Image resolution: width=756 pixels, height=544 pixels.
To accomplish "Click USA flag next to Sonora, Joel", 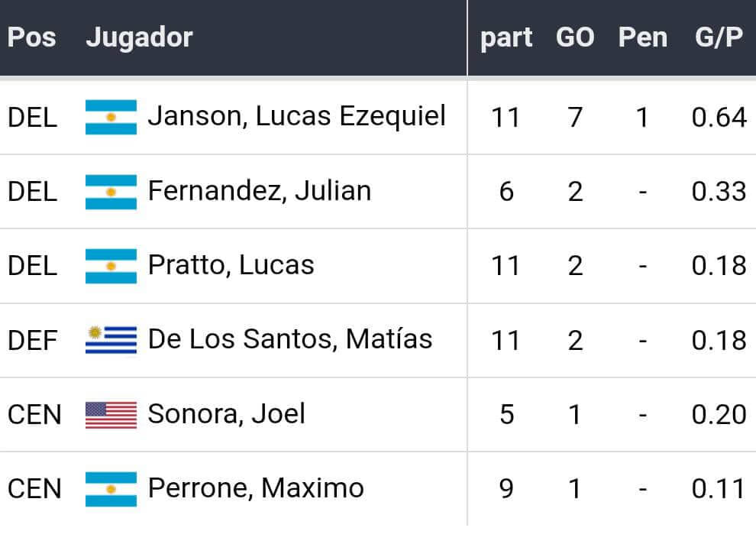I will coord(111,414).
